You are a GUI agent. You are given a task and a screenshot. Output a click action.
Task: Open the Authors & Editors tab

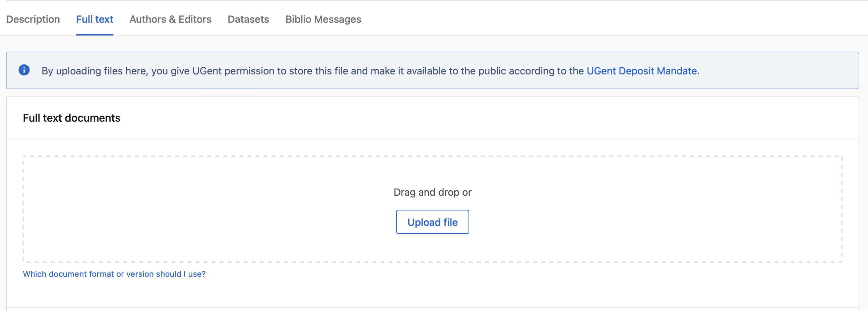pos(170,19)
